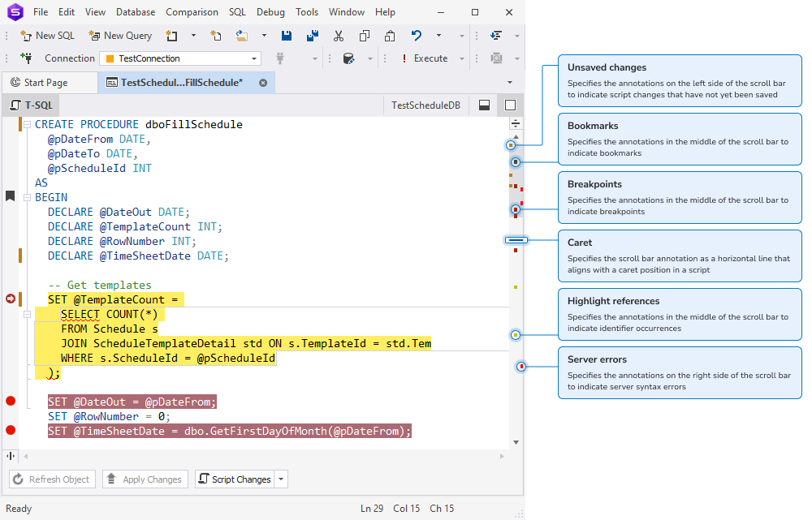This screenshot has height=520, width=812.
Task: Collapse the CREATE PROCEDURE code region
Action: pyautogui.click(x=26, y=124)
